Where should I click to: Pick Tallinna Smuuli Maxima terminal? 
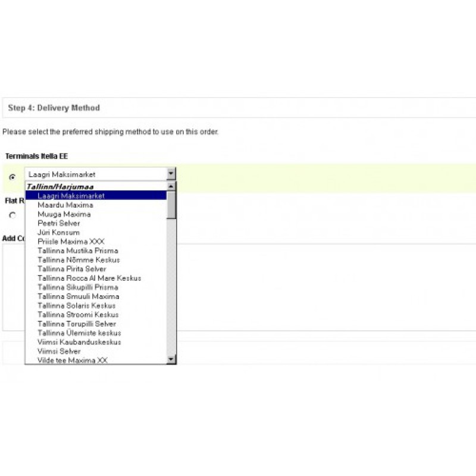click(96, 296)
